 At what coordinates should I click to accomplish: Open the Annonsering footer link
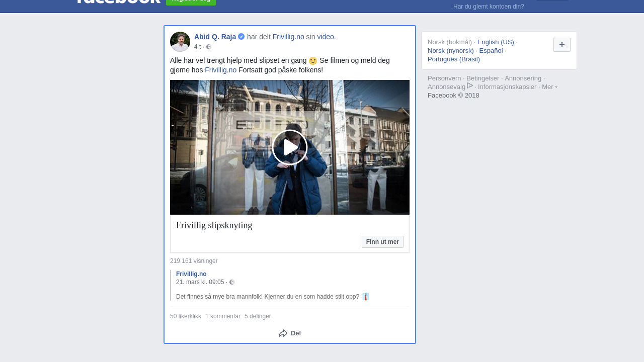coord(523,78)
